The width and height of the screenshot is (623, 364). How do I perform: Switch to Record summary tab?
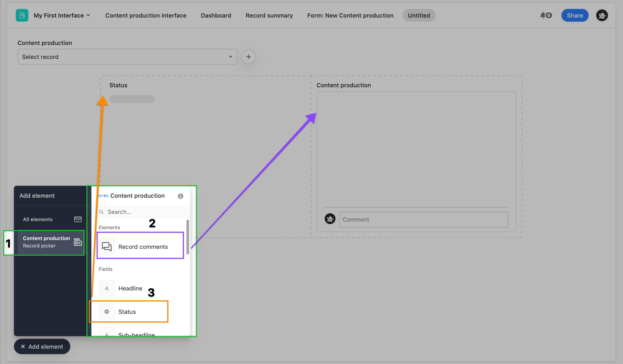pos(269,15)
